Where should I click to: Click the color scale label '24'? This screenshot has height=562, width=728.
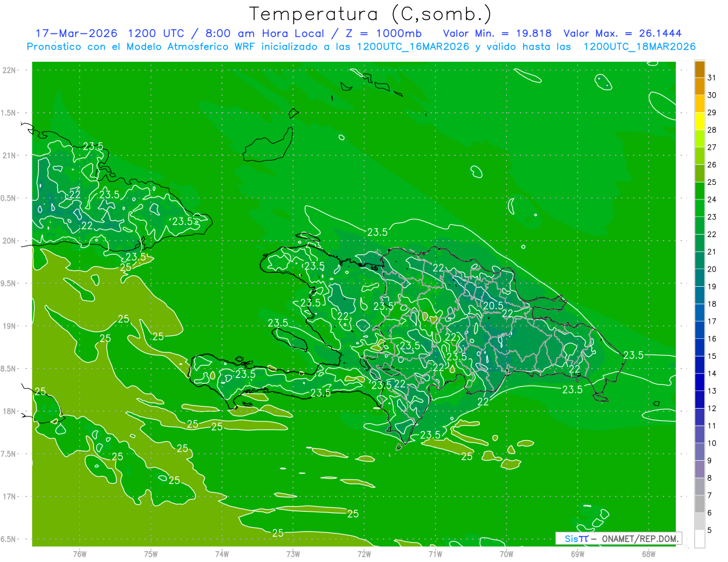(712, 199)
